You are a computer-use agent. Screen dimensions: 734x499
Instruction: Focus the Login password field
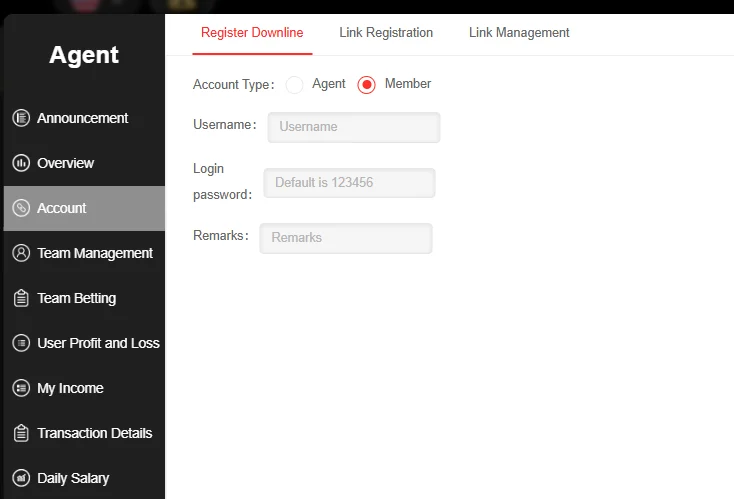pyautogui.click(x=349, y=183)
